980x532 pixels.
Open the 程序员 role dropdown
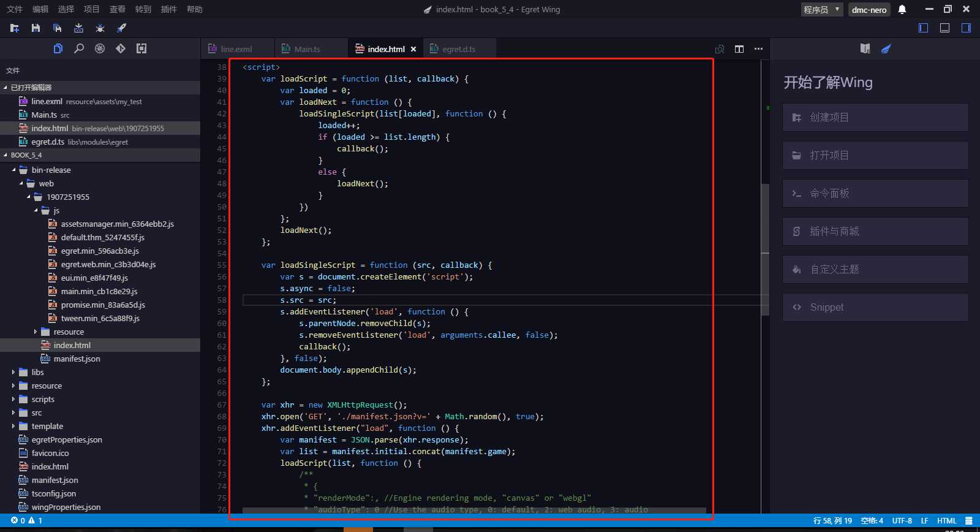[822, 9]
